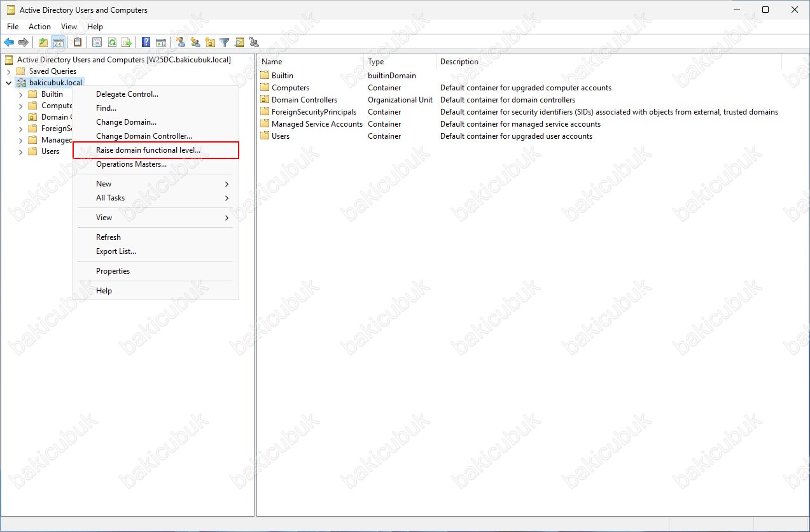Select Find... in the context menu

click(x=155, y=108)
